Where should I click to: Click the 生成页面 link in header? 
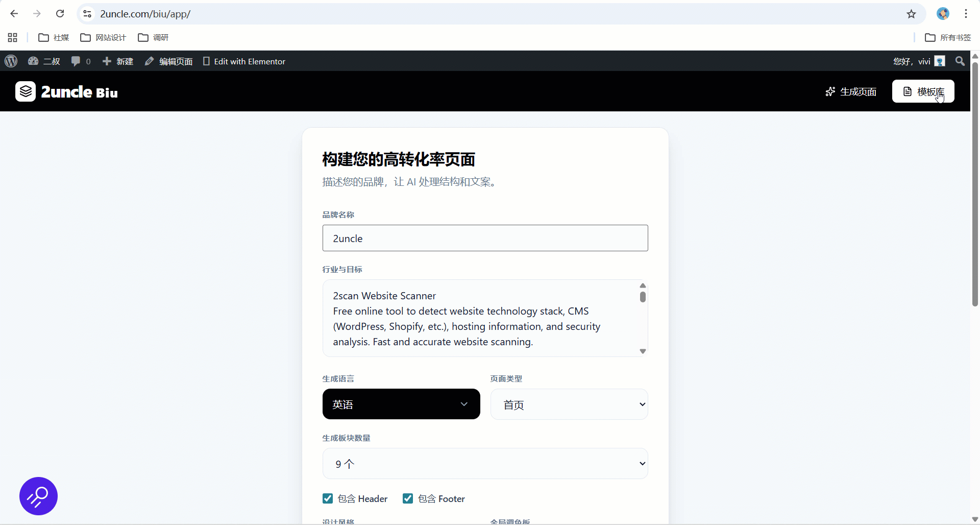pos(851,91)
